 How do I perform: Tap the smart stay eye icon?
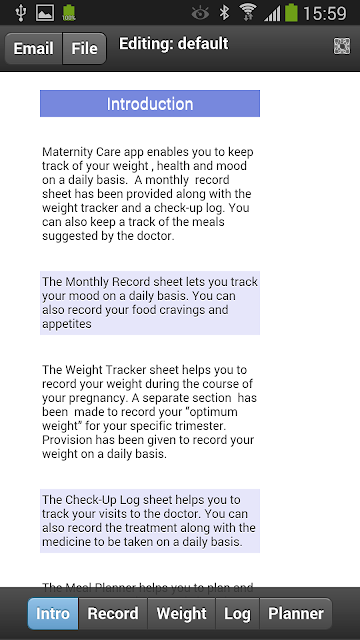(200, 13)
